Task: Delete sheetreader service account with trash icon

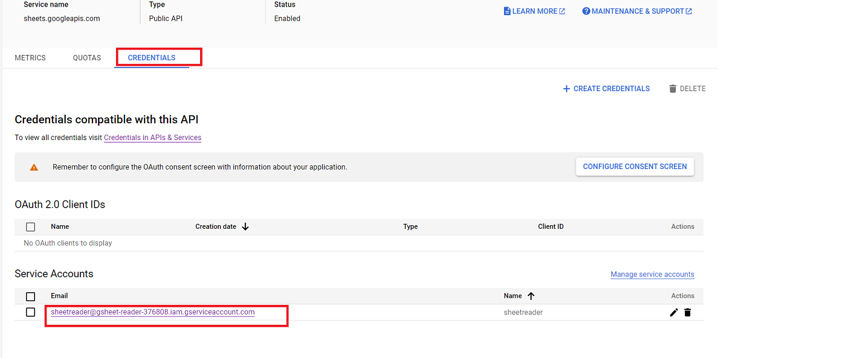Action: click(687, 313)
